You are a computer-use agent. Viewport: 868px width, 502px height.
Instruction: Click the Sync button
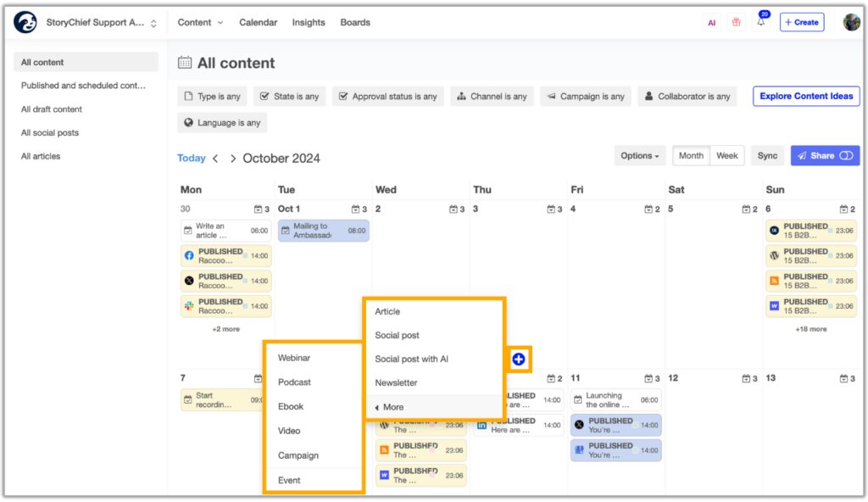[x=767, y=156]
